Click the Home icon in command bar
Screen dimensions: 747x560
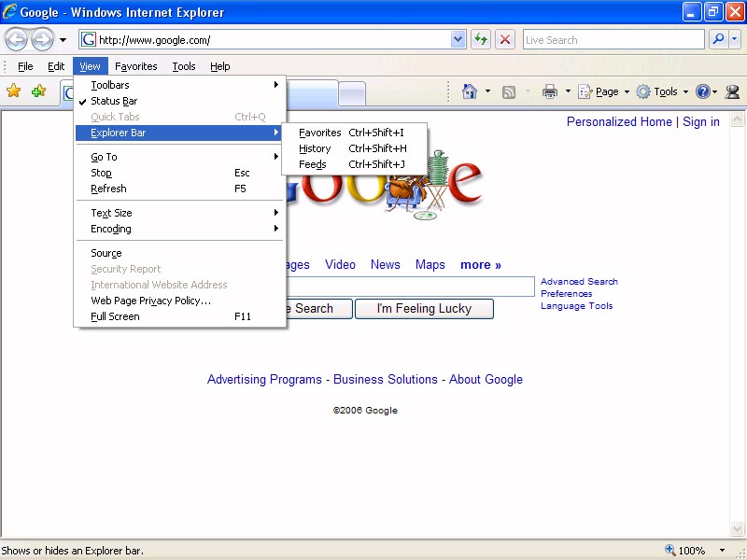tap(470, 91)
